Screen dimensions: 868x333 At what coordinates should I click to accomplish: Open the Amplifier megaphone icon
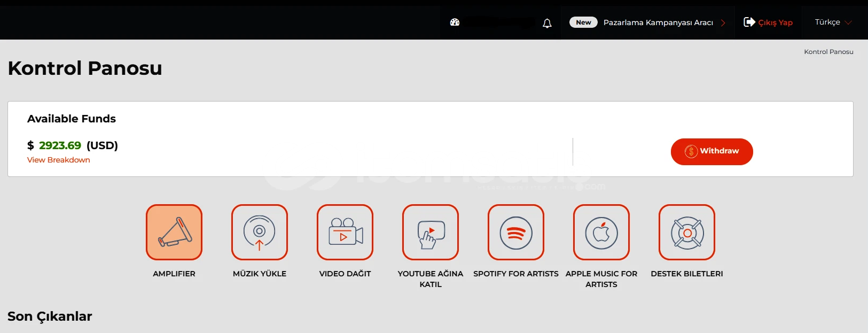(x=174, y=233)
